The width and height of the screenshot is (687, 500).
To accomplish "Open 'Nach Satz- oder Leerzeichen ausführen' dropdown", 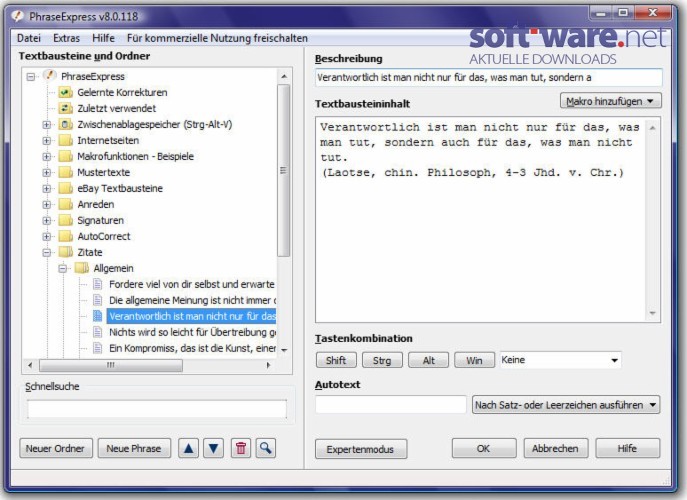I will (x=566, y=405).
